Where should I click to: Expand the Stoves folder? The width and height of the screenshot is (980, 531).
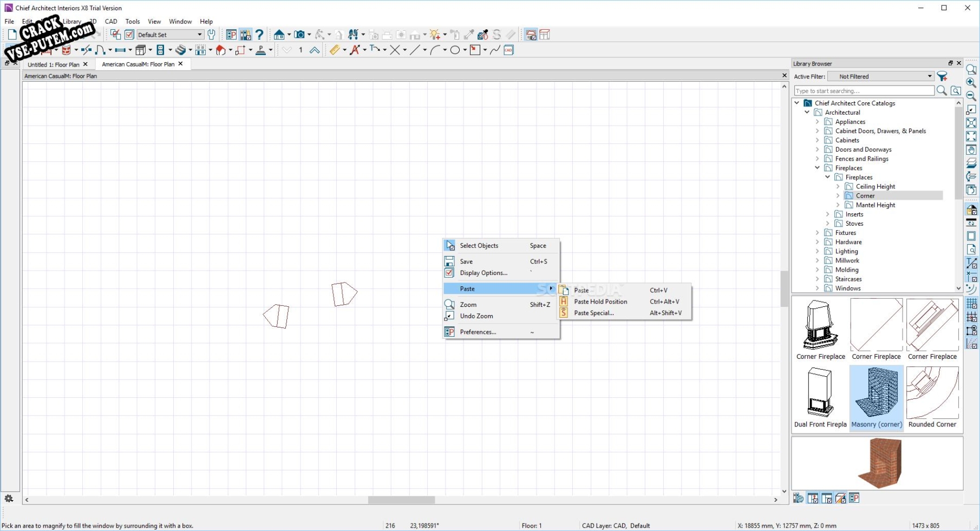click(828, 224)
